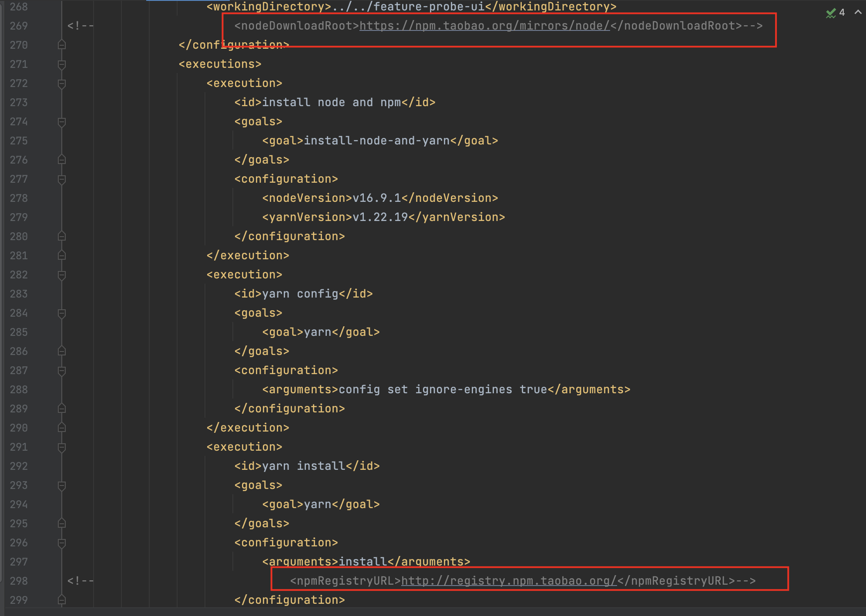Collapse the goals block on line 274
The height and width of the screenshot is (616, 866).
coord(62,122)
